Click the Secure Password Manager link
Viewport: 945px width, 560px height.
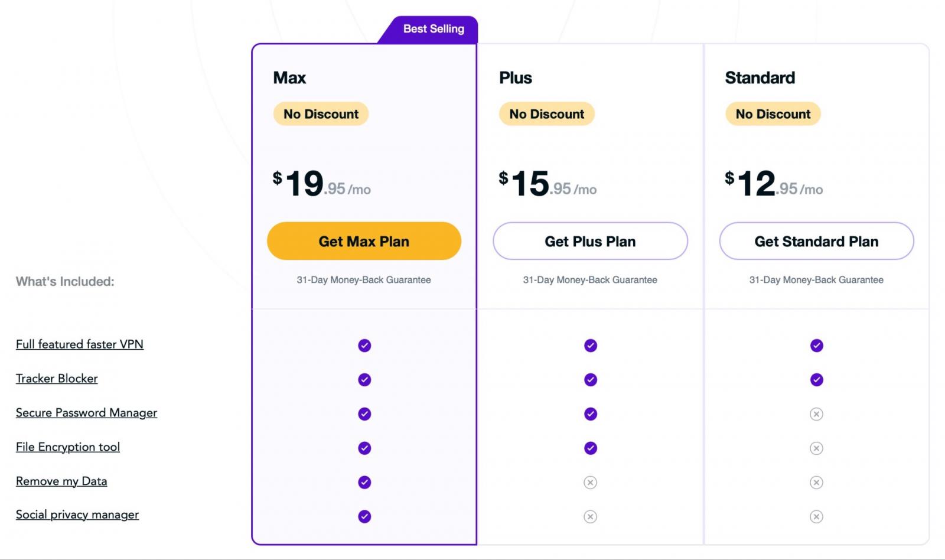[x=86, y=413]
